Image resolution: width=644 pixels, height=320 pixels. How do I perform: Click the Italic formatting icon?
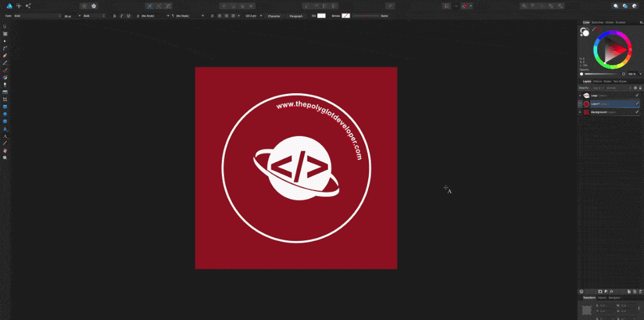click(x=122, y=16)
